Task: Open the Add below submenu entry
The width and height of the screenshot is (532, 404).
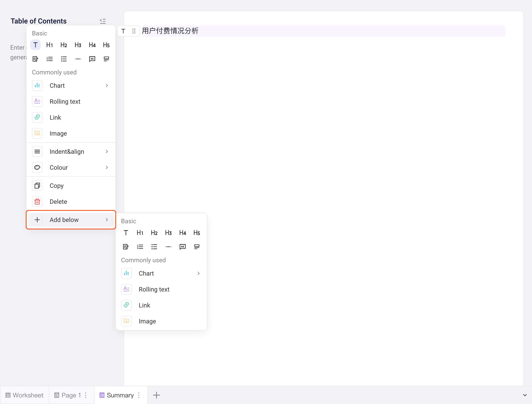Action: tap(71, 220)
